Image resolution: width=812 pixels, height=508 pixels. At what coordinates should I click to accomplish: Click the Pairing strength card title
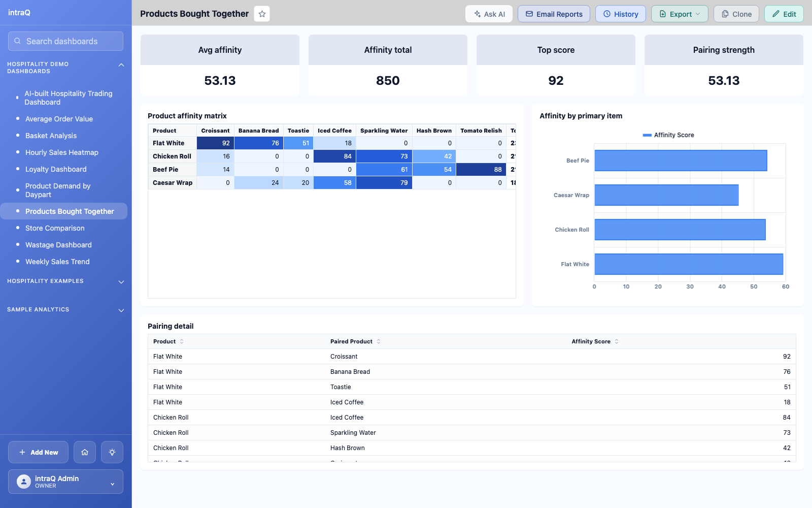click(724, 50)
